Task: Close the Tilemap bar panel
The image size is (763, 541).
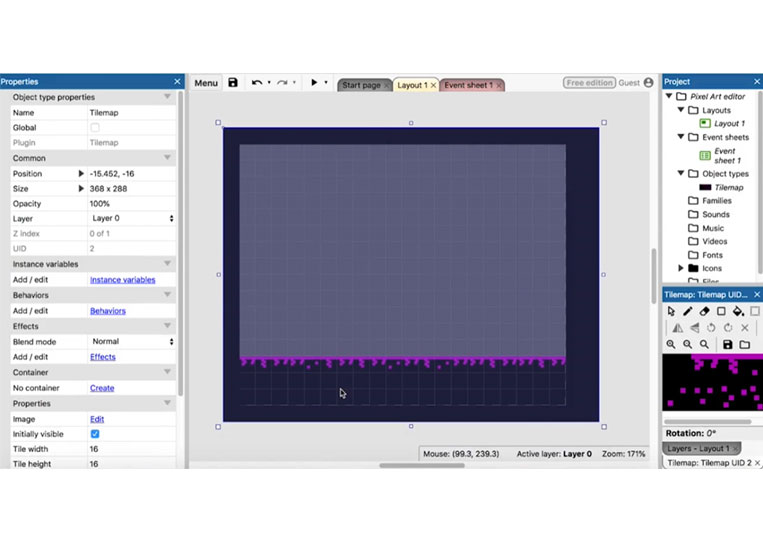Action: [757, 294]
